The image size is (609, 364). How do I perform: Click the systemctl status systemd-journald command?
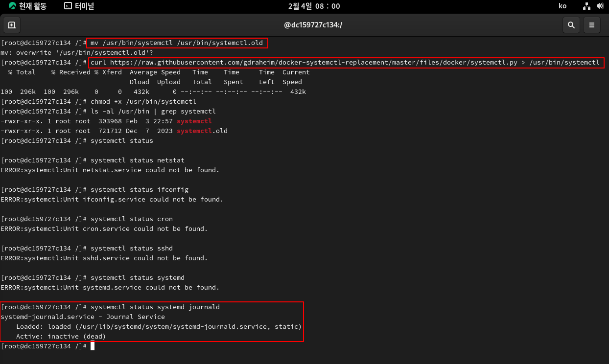155,307
